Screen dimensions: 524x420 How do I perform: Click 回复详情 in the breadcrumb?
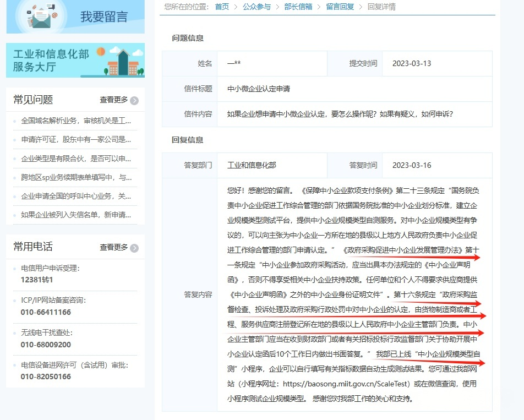click(381, 7)
